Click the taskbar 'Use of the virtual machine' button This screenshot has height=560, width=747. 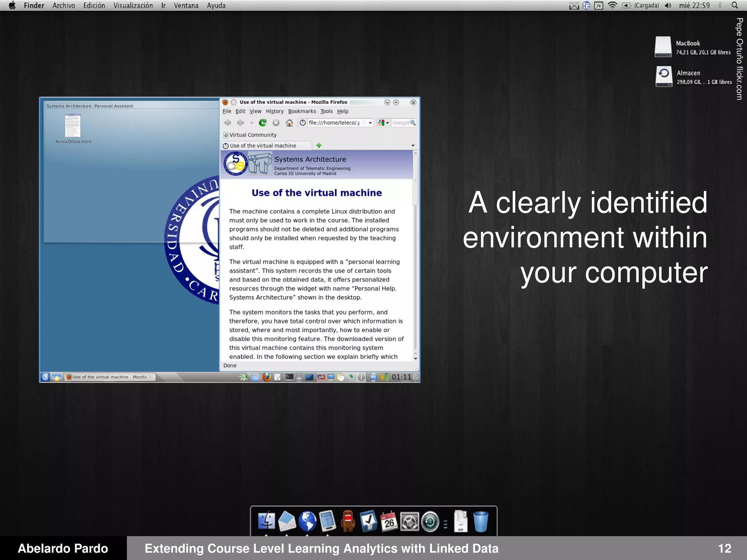tap(109, 377)
